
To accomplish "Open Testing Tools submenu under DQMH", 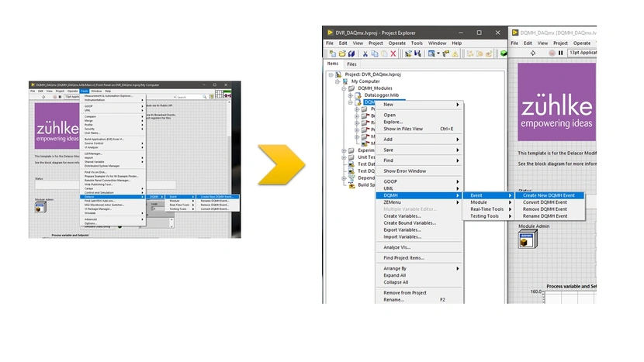I will [489, 216].
